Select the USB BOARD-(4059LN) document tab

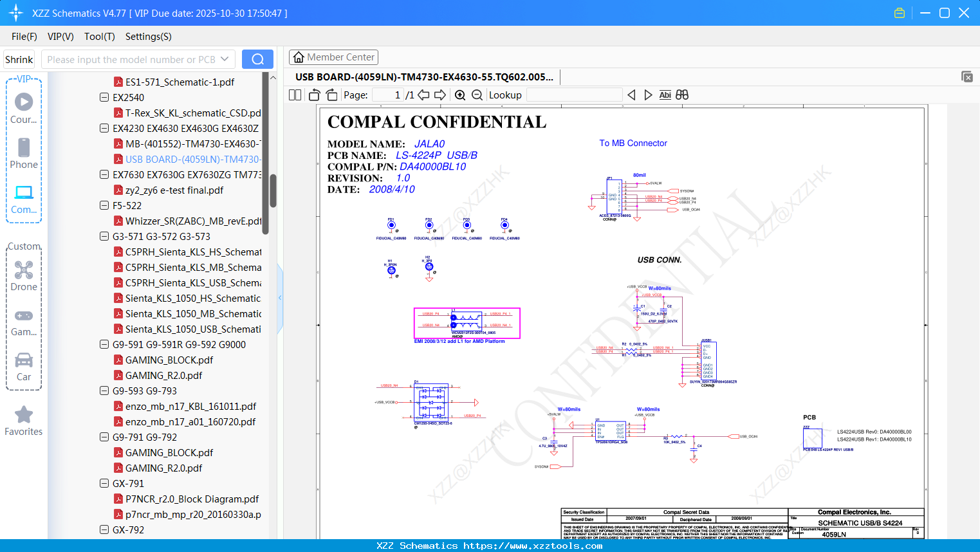click(424, 77)
